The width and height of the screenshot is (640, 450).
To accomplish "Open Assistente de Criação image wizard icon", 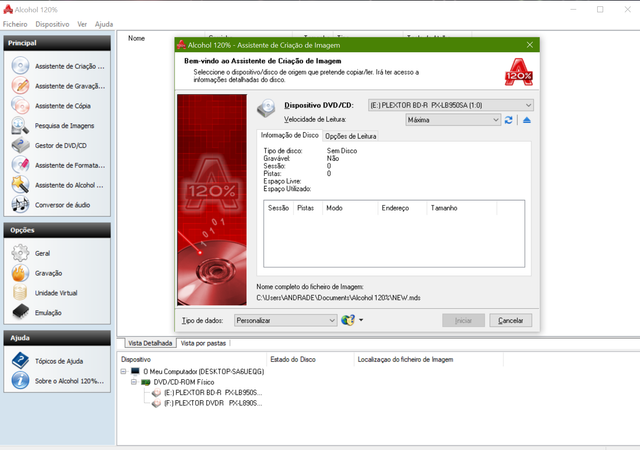I will tap(20, 66).
